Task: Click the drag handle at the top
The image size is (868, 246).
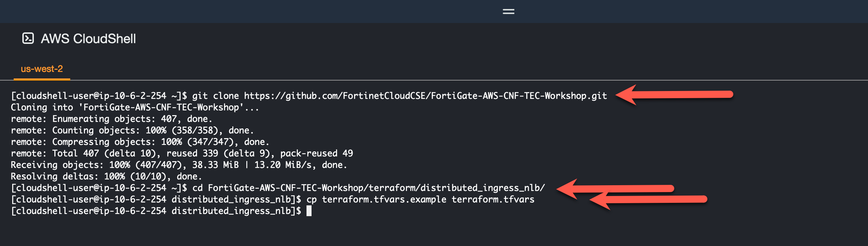Action: [x=508, y=12]
